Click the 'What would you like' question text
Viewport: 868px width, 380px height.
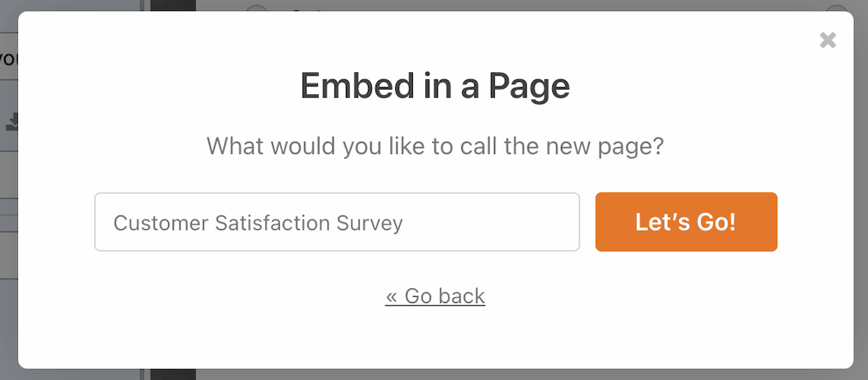pyautogui.click(x=435, y=147)
